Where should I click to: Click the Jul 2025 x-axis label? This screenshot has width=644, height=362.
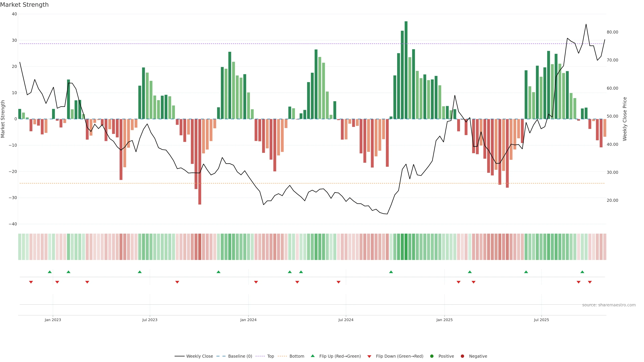(541, 320)
